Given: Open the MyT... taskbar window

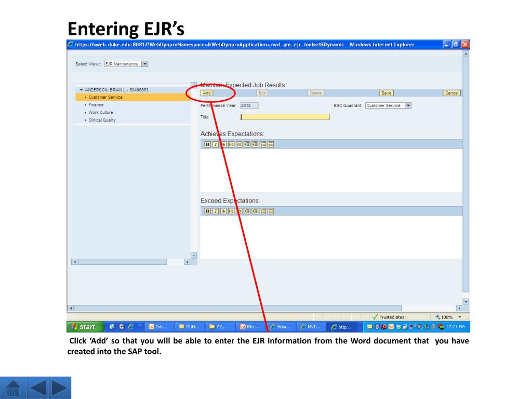Looking at the screenshot, I should [311, 327].
